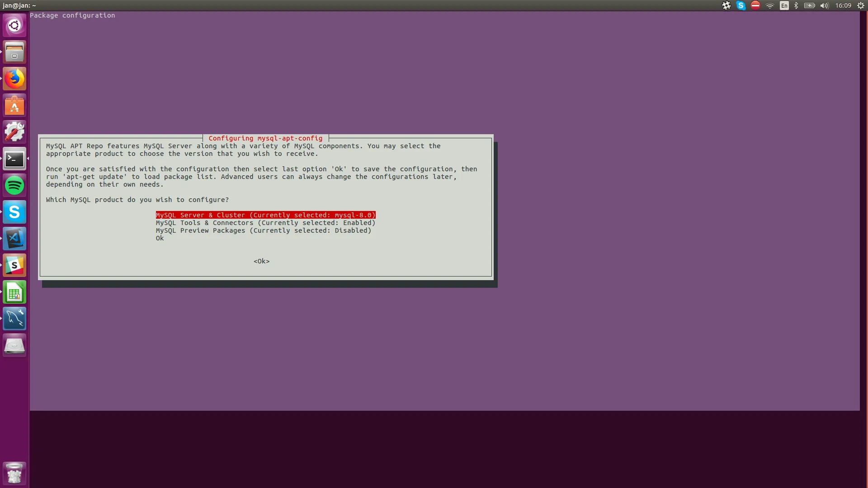Select MySQL Server & Cluster option

click(x=265, y=215)
